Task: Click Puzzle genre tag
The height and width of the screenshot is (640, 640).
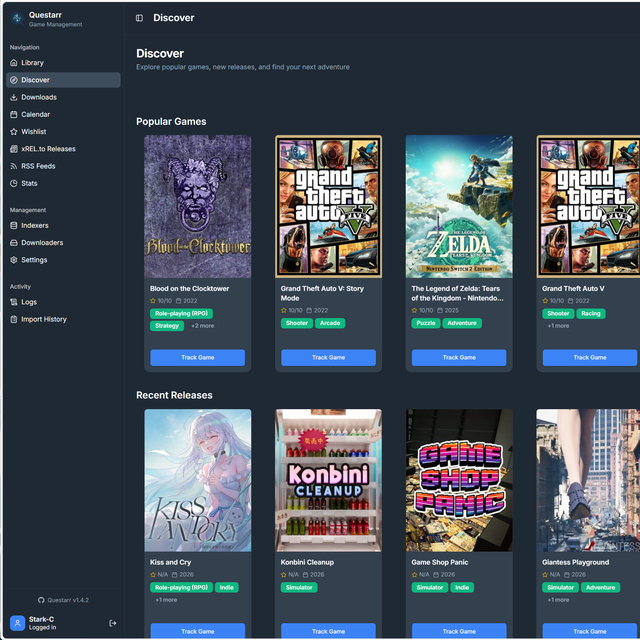Action: pyautogui.click(x=426, y=323)
